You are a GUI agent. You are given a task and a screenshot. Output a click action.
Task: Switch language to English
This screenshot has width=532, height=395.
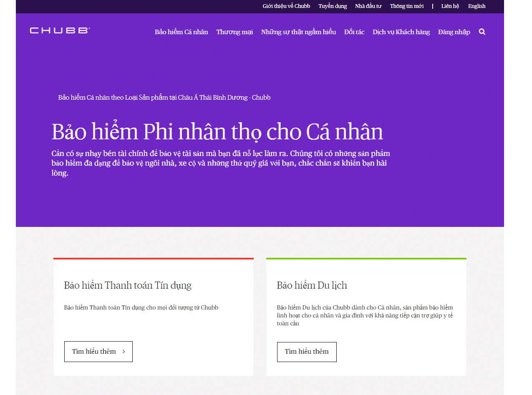[x=477, y=6]
